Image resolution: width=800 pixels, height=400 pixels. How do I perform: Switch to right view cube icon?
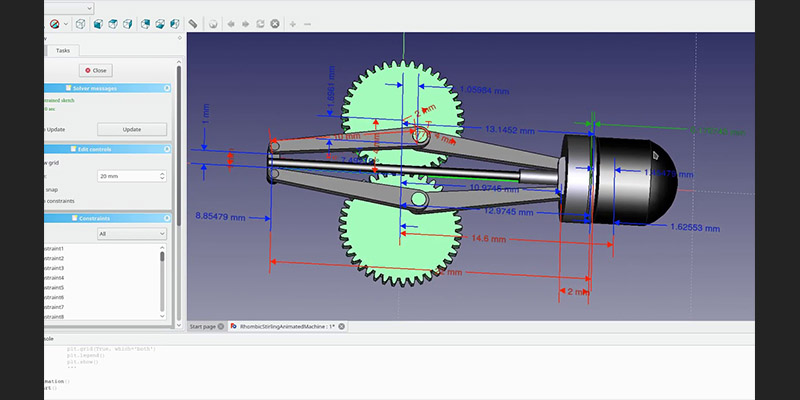pyautogui.click(x=127, y=23)
